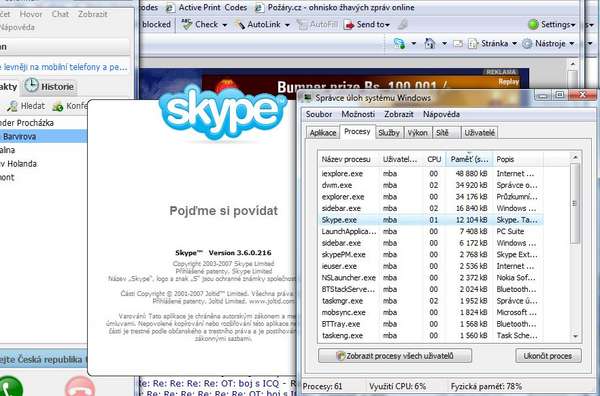Select the dwm.exe process row

430,185
